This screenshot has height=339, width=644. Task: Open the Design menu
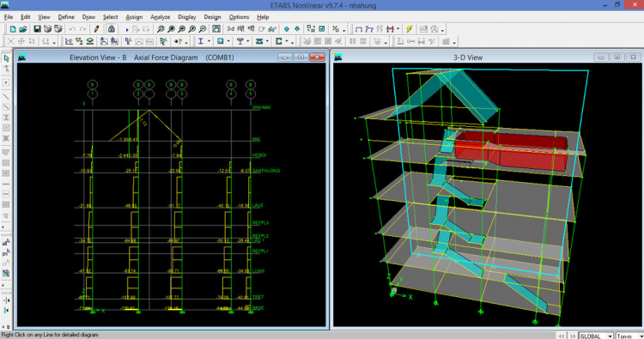(x=212, y=17)
